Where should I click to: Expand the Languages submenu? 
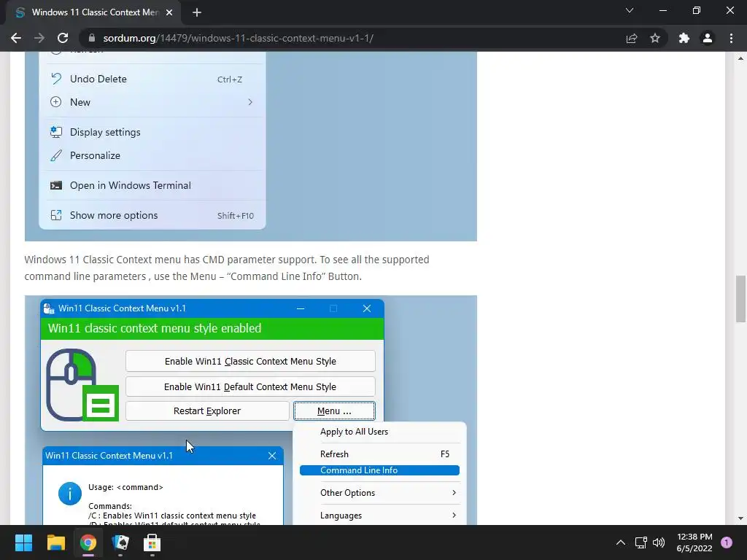coord(379,516)
